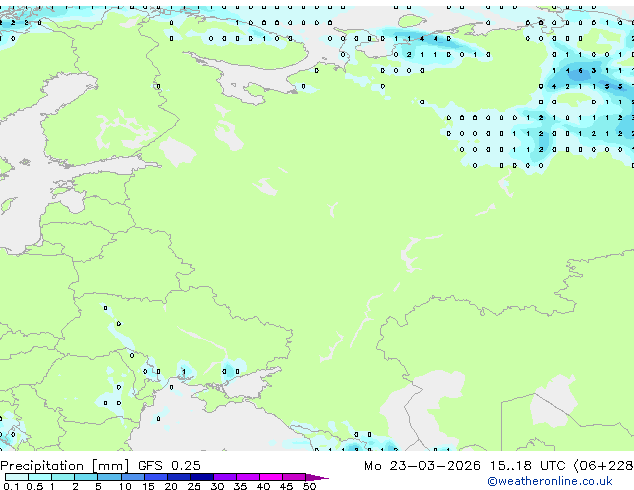This screenshot has width=634, height=490.
Task: Click the '0.1' legend scale label
Action: point(11,486)
